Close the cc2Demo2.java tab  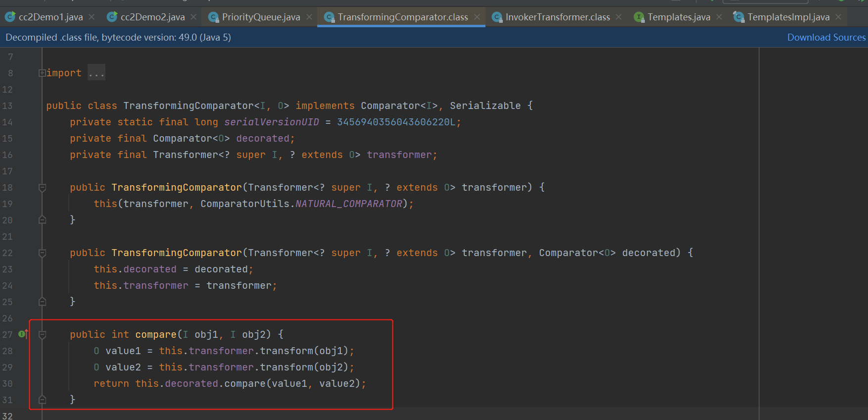[x=193, y=17]
